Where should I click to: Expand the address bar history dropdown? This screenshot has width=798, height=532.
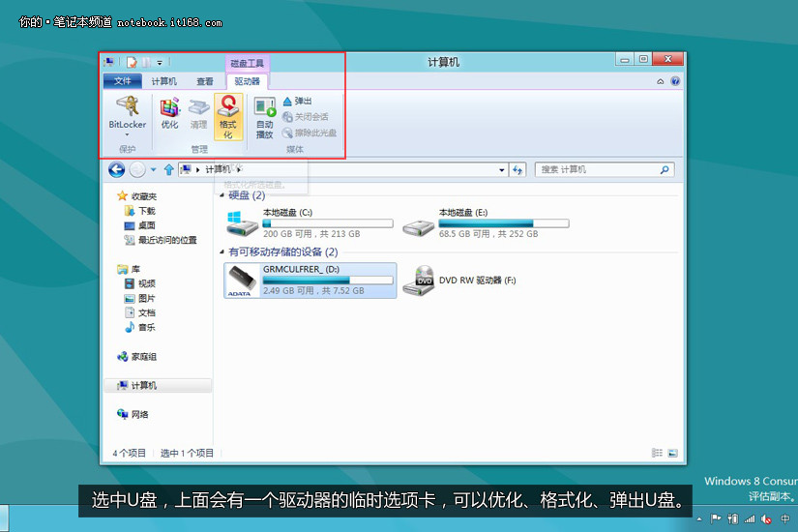(x=502, y=170)
